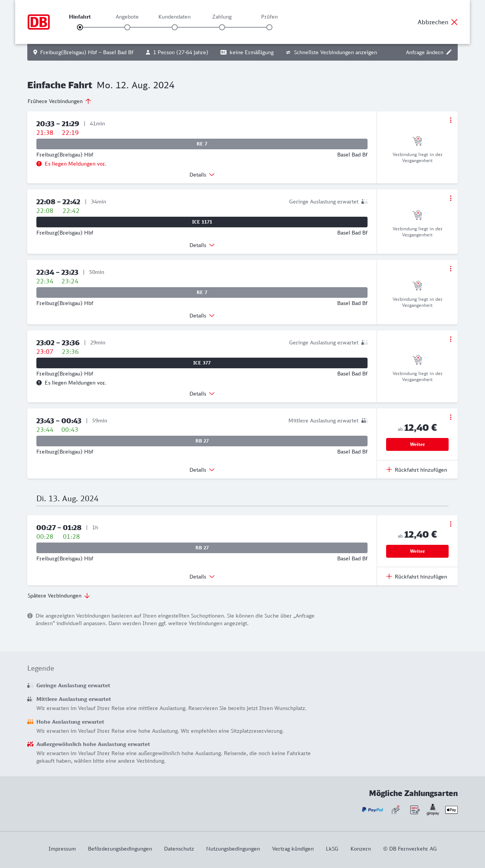Load Frühere Verbindungen
Screen dimensions: 485x868
(x=59, y=101)
